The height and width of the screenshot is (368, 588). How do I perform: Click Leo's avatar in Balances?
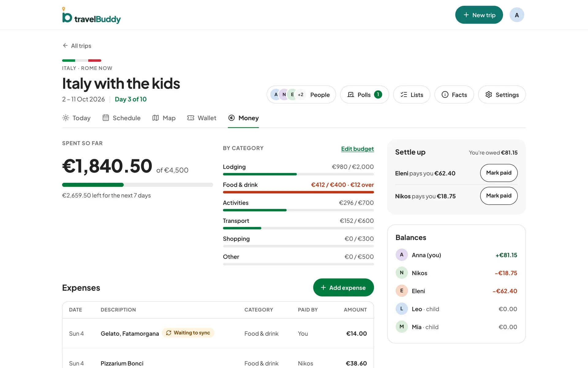pos(401,309)
